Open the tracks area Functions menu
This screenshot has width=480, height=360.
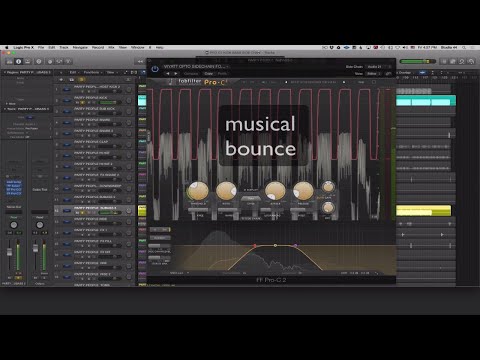(92, 72)
